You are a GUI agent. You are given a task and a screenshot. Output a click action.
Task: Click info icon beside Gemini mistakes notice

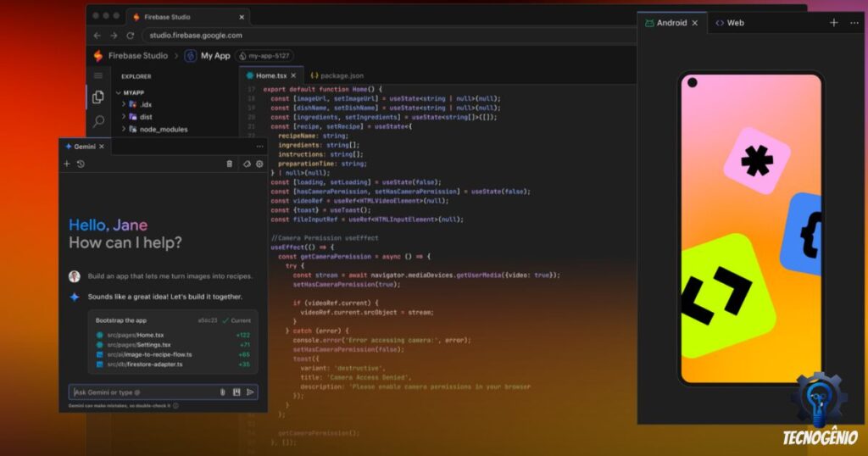click(x=176, y=406)
